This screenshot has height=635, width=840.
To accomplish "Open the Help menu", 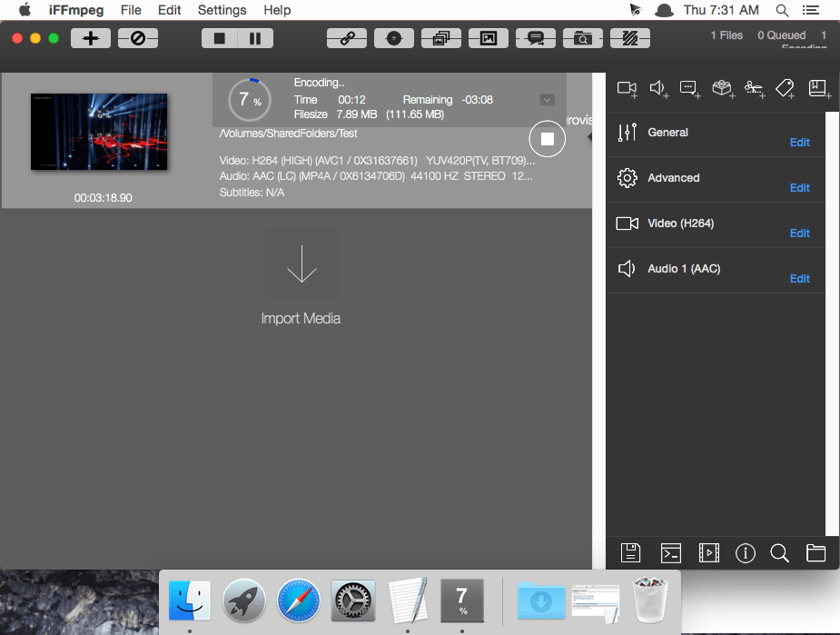I will coord(277,10).
